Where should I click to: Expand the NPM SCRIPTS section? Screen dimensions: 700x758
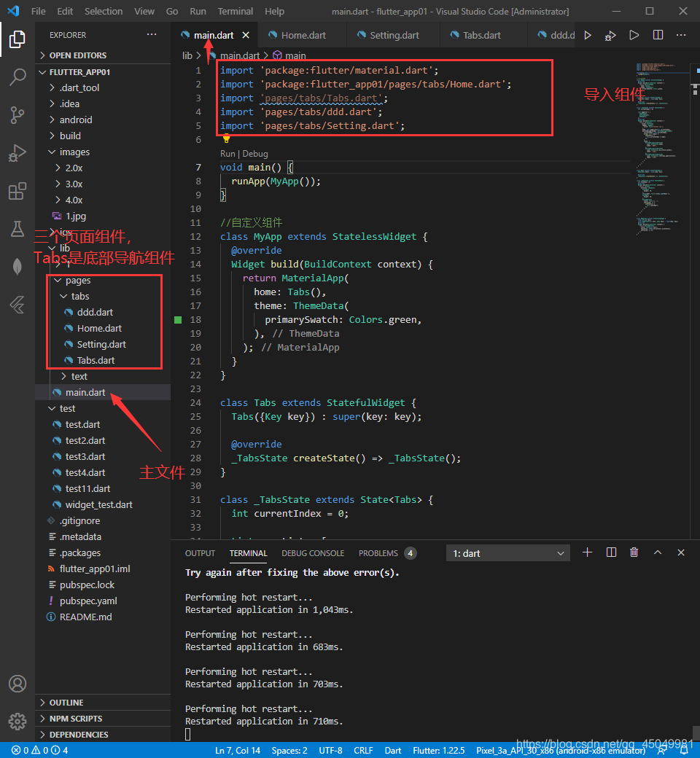[x=103, y=719]
